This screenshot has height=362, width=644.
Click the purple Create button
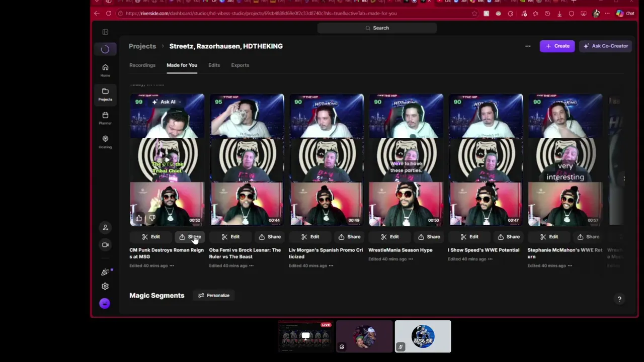click(557, 46)
